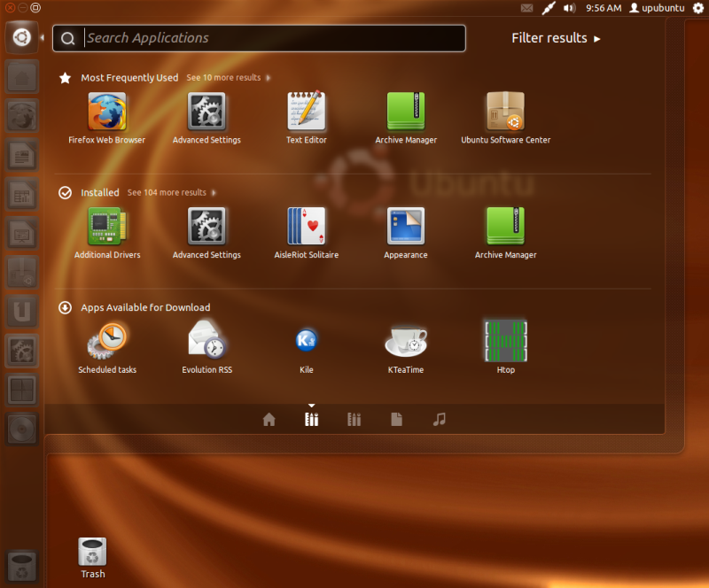Switch to the Files and Folders lens
Screen dimensions: 709x588
396,419
